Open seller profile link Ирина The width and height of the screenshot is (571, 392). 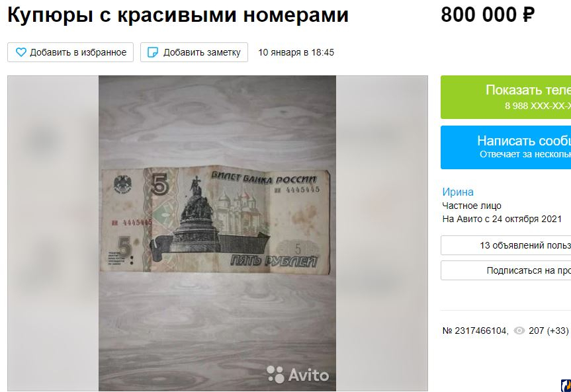(458, 192)
